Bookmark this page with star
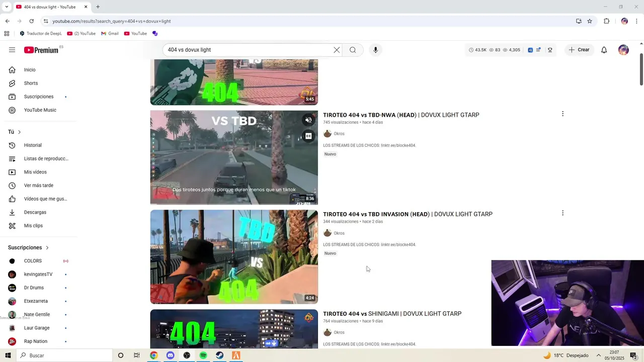 pyautogui.click(x=590, y=21)
